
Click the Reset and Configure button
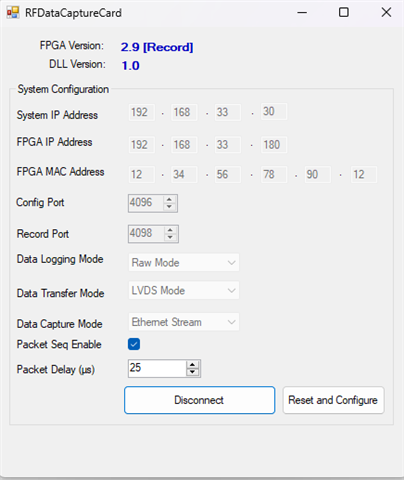tap(333, 400)
